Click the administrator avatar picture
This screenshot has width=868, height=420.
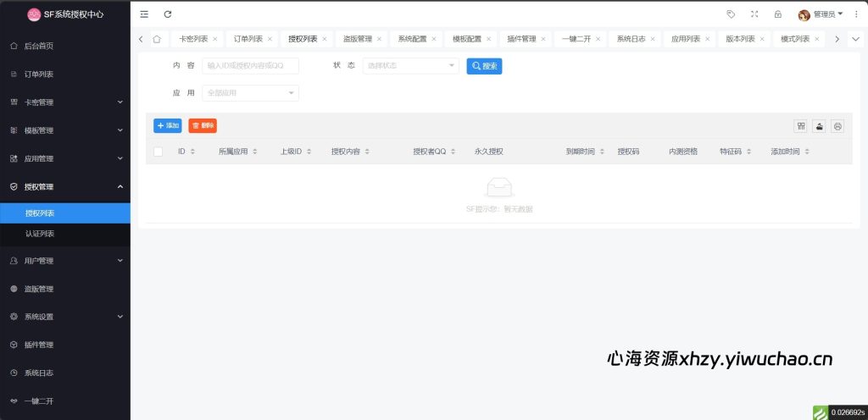point(804,15)
